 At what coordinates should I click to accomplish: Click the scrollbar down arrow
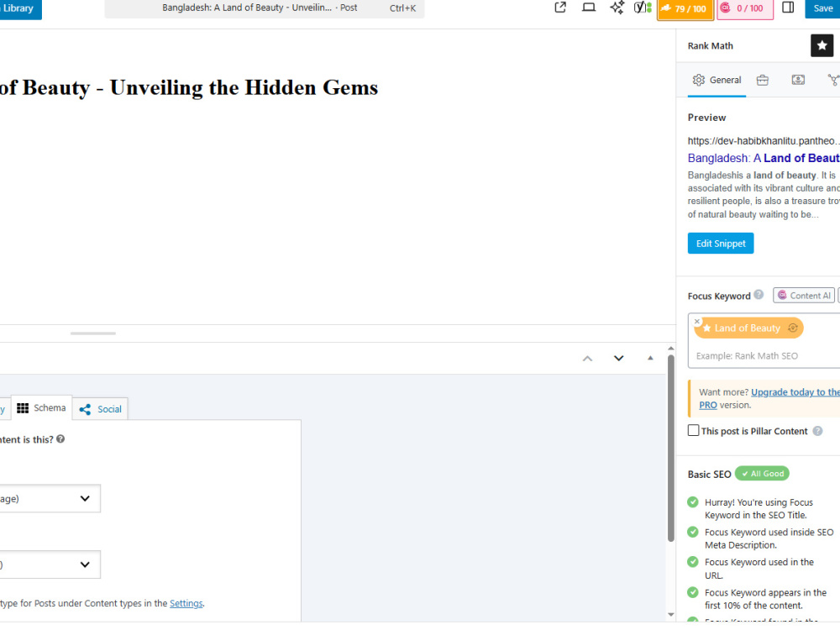(x=670, y=615)
